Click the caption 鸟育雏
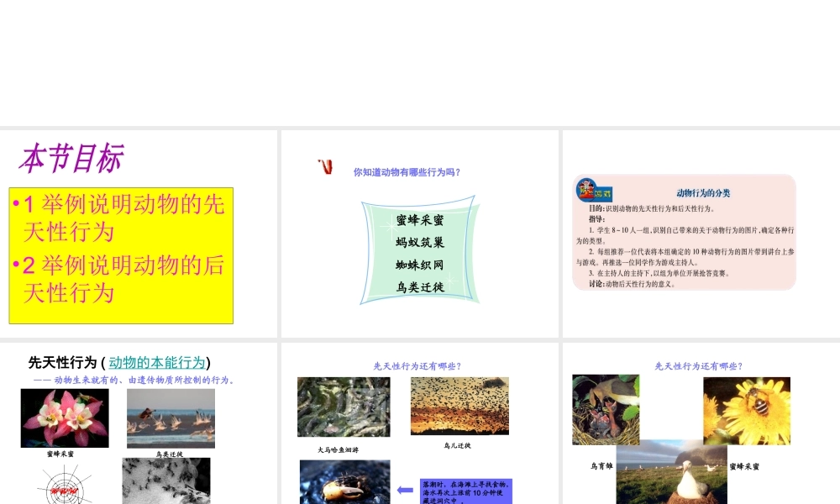This screenshot has height=504, width=840. 601,466
